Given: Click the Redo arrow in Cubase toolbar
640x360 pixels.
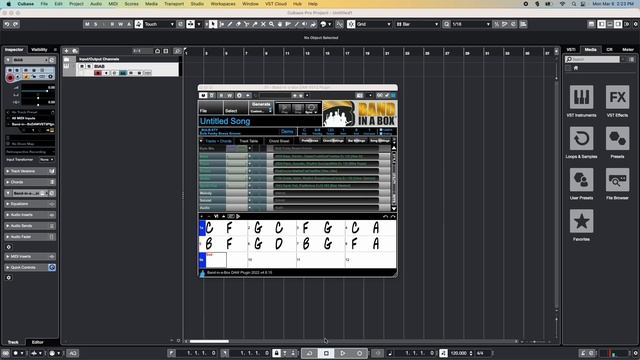Looking at the screenshot, I should [x=16, y=24].
